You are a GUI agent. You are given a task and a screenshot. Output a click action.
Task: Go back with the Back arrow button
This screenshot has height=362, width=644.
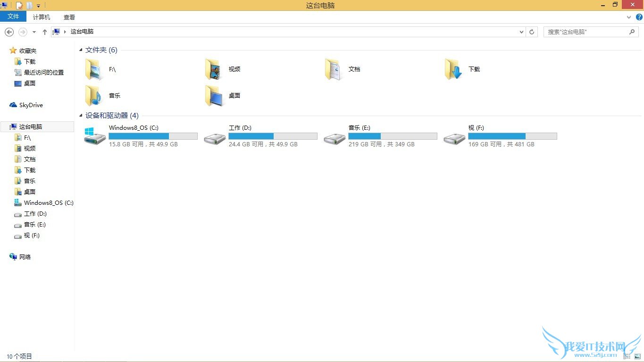(9, 32)
